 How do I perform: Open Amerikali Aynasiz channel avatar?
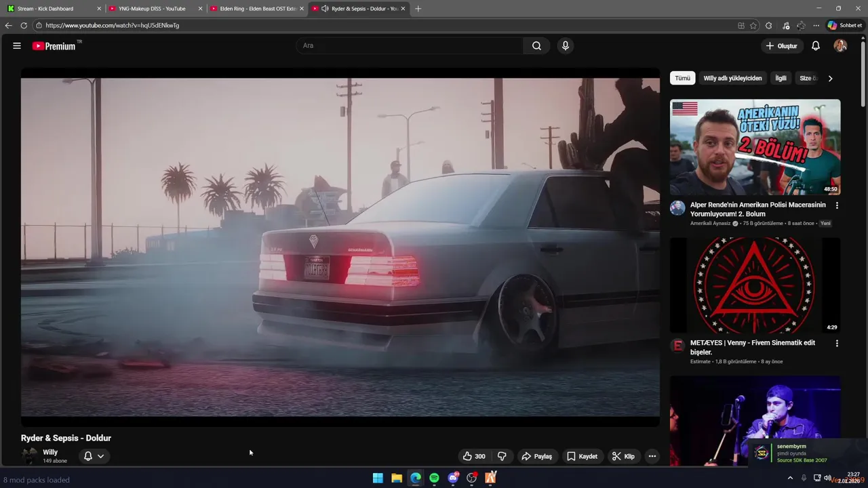677,208
